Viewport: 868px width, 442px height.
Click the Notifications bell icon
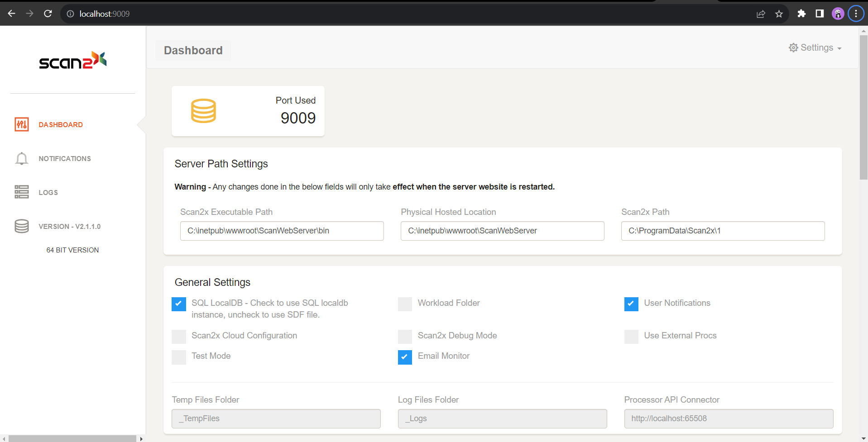[22, 158]
